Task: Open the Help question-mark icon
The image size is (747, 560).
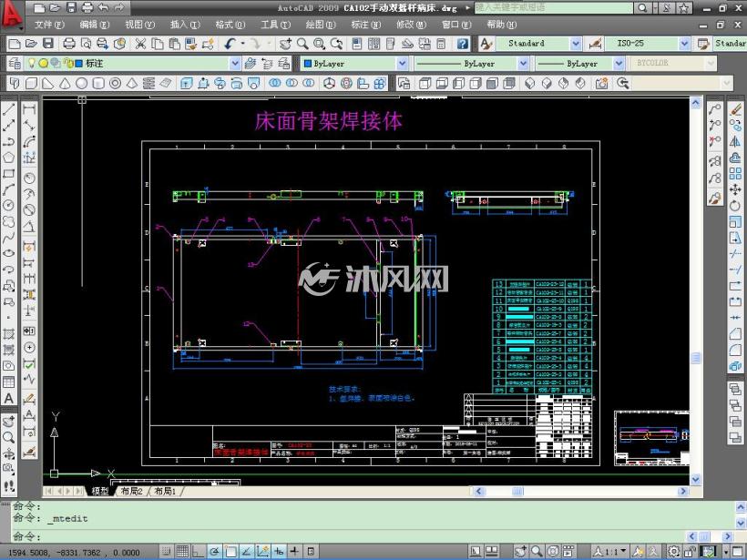Action: [x=462, y=44]
